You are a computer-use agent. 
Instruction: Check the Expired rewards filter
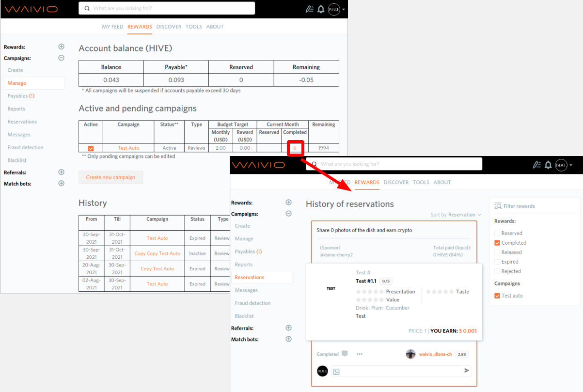tap(497, 262)
